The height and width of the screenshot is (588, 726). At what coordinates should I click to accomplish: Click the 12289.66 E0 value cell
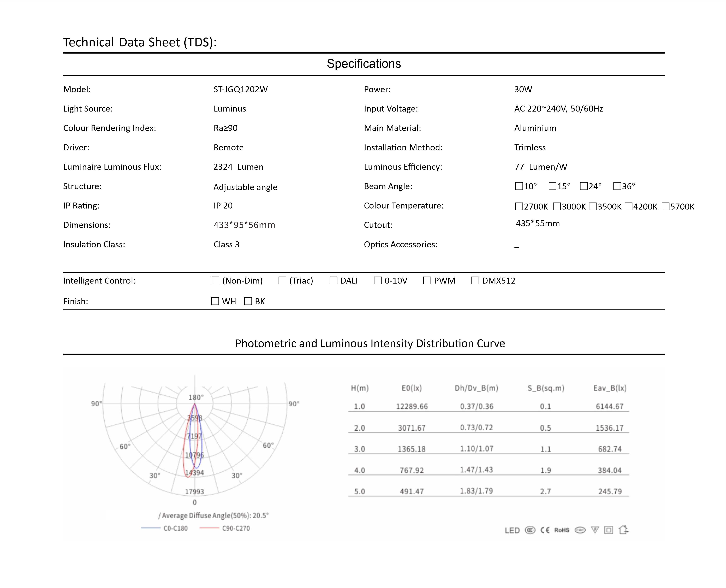[x=412, y=407]
